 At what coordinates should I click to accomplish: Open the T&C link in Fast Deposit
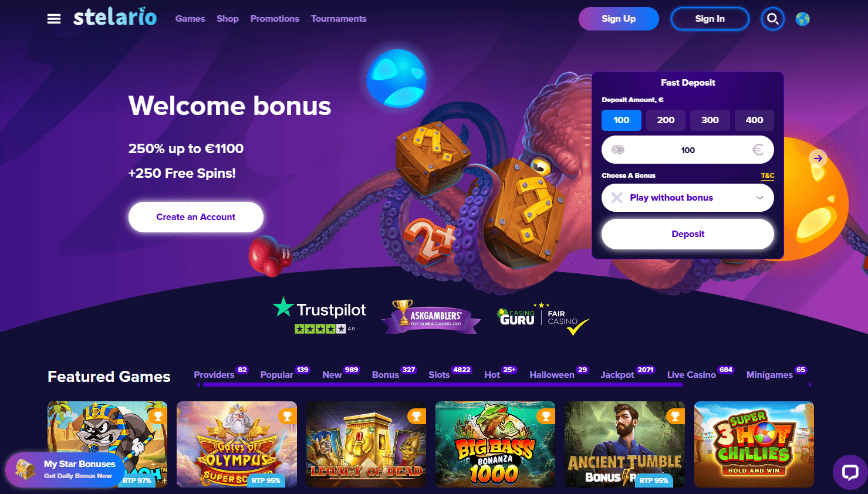768,175
